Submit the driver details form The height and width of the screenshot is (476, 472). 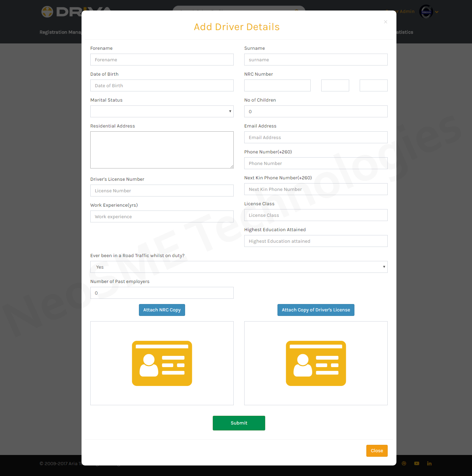239,423
